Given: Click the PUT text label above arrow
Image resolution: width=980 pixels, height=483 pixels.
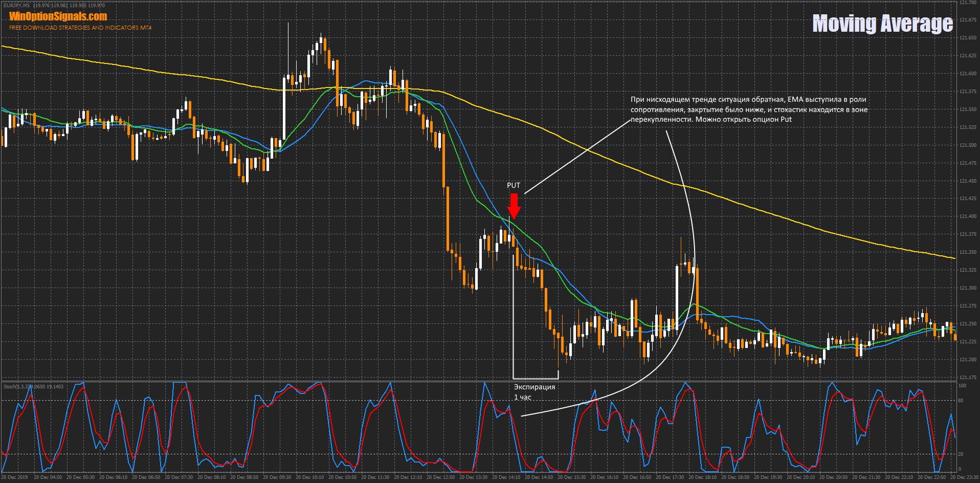Looking at the screenshot, I should pos(513,185).
